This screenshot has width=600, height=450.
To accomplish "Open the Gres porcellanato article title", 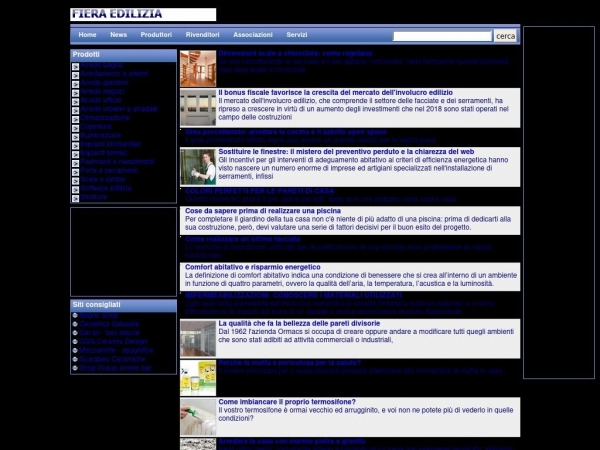I will [x=286, y=132].
